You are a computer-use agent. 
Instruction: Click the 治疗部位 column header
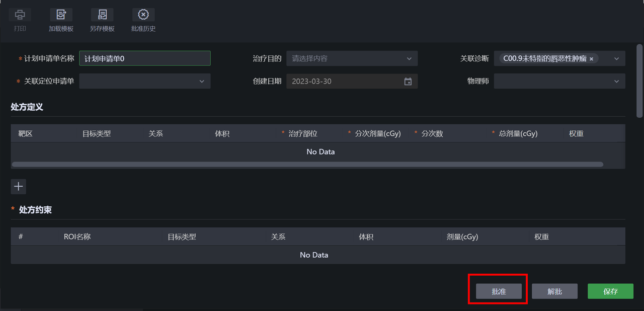(303, 133)
